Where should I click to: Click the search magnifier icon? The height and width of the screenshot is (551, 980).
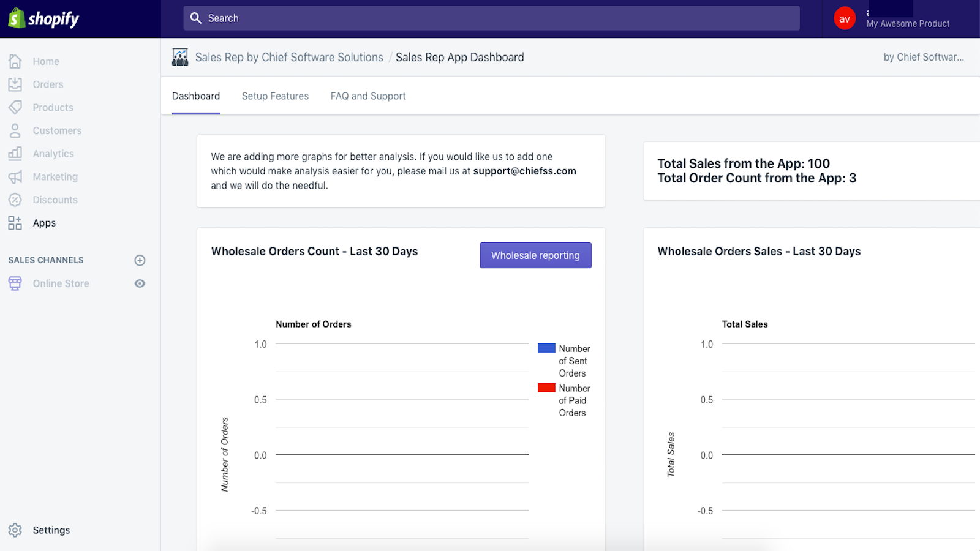[195, 18]
